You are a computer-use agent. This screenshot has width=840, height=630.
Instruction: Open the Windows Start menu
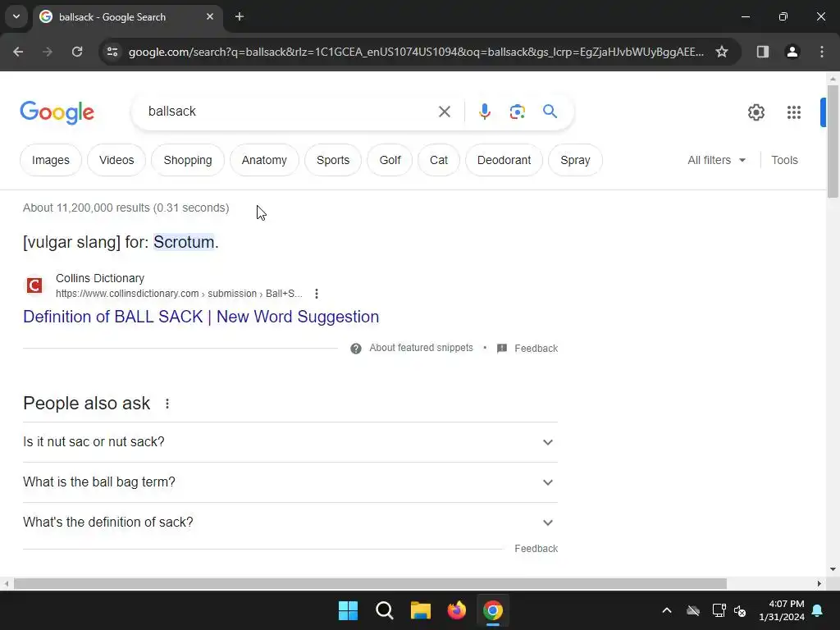pos(348,610)
